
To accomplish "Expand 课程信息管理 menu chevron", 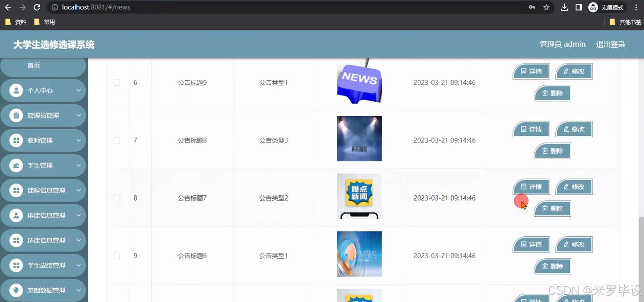I will click(78, 190).
